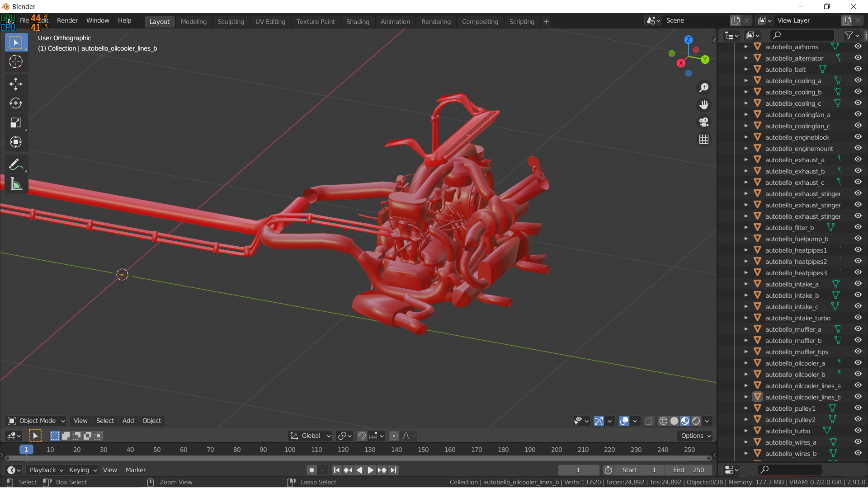The image size is (868, 488).
Task: Open the timeline Marker menu
Action: 136,470
